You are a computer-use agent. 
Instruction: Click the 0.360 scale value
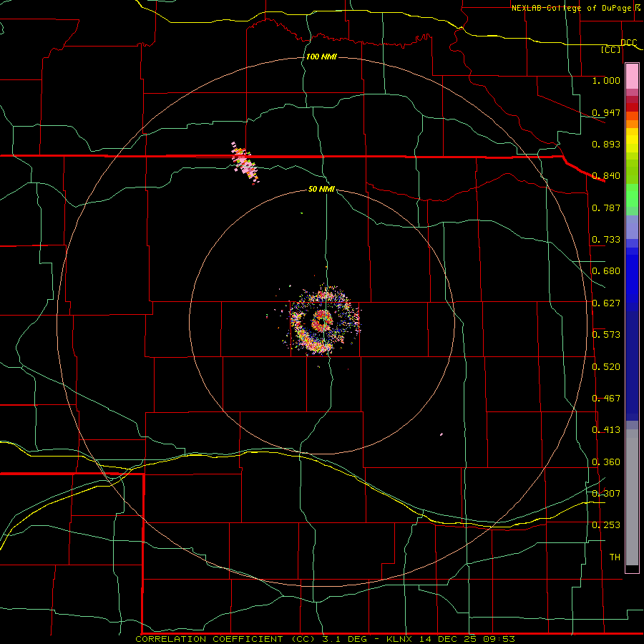click(606, 462)
